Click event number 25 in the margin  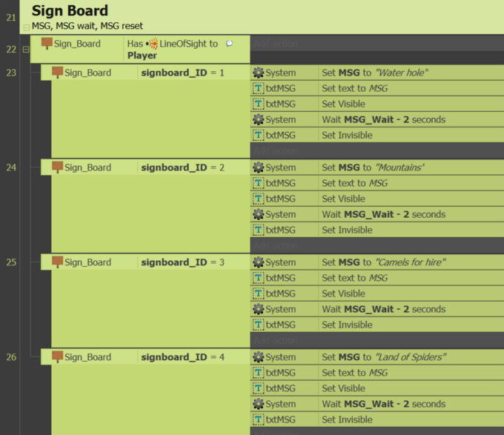pyautogui.click(x=11, y=262)
